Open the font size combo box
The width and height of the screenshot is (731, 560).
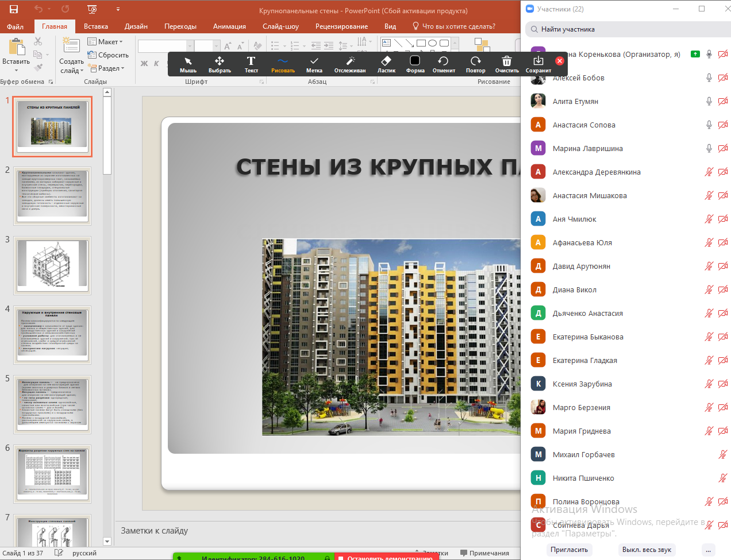tap(207, 46)
